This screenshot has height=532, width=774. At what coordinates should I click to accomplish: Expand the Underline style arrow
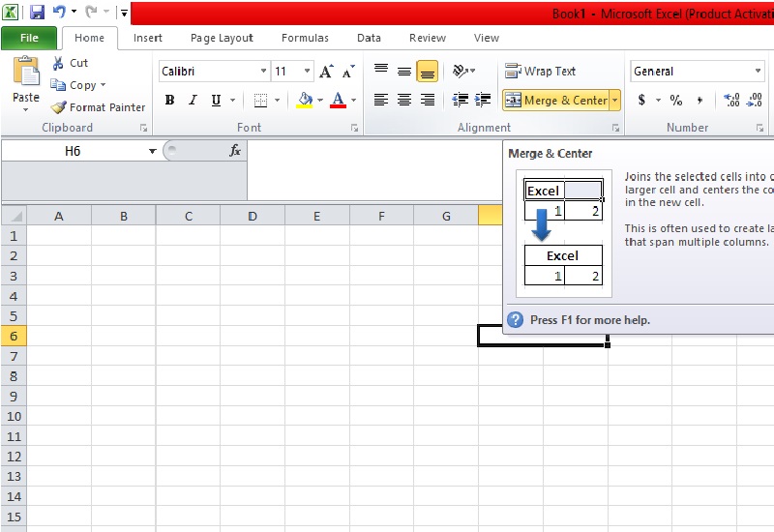click(x=232, y=101)
